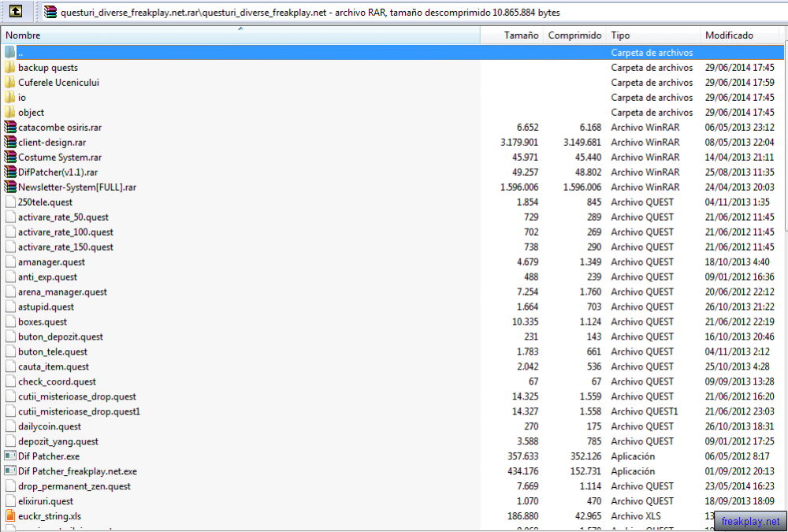Select the Cuferele Ucenicului folder icon
The image size is (788, 532).
[10, 83]
